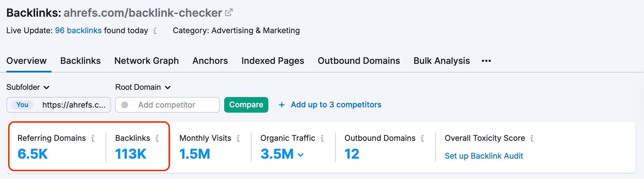Click the Category: Advertising & Marketing text
Viewport: 644px width, 179px height.
(x=236, y=30)
